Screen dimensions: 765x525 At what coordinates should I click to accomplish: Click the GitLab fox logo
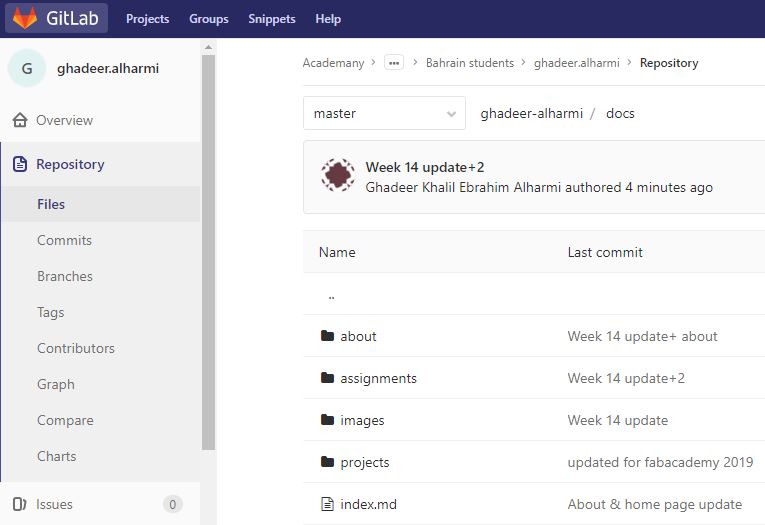click(x=25, y=18)
